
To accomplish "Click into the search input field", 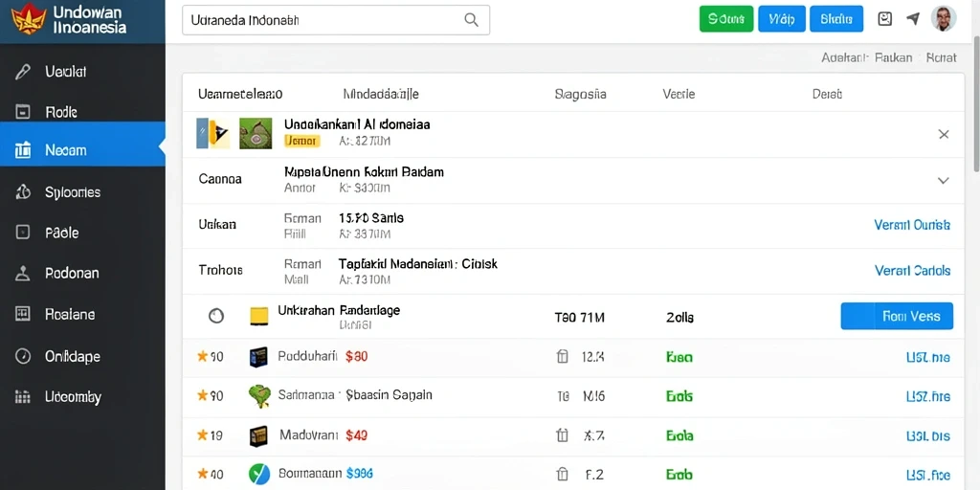I will click(x=336, y=20).
